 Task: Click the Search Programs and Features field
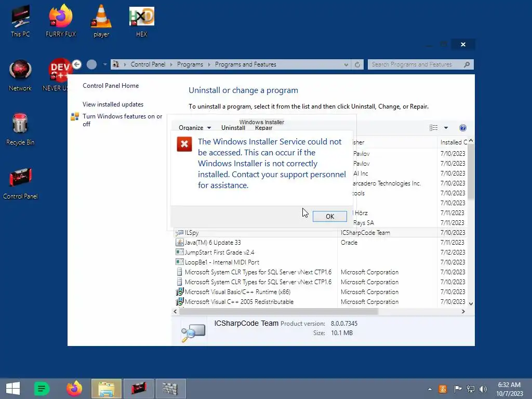[x=416, y=64]
